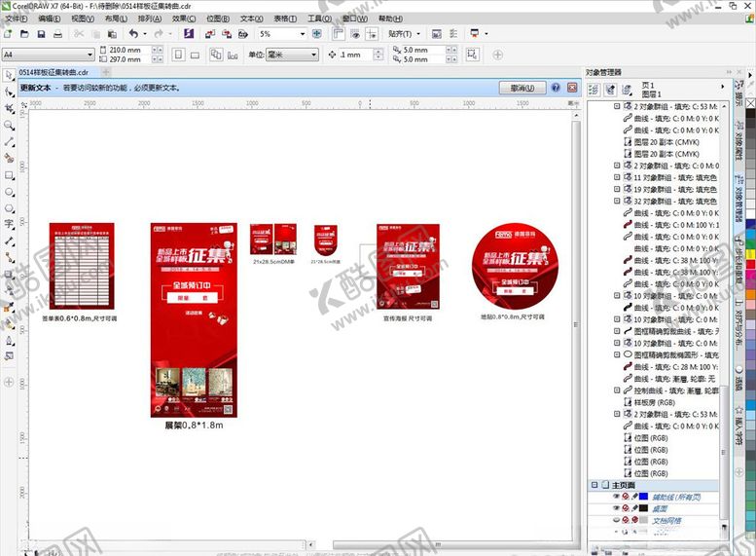Select the Ellipse tool
Screen dimensions: 756x556
point(9,192)
